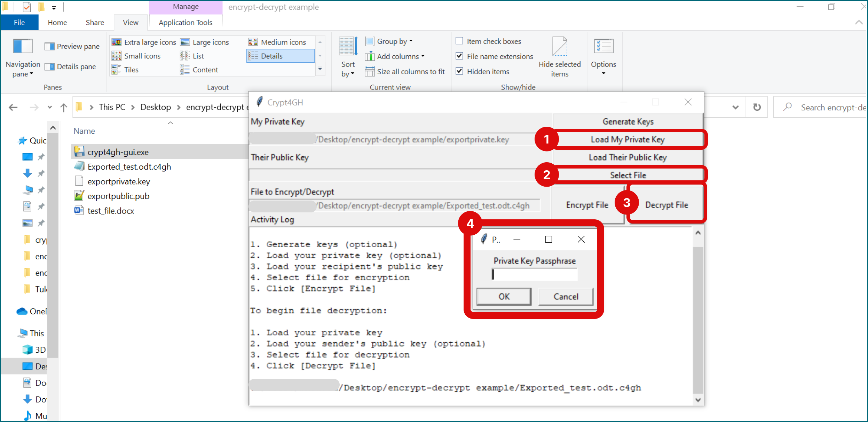Screen dimensions: 868x422
Task: Open the Application Tools ribbon tab
Action: click(x=186, y=22)
